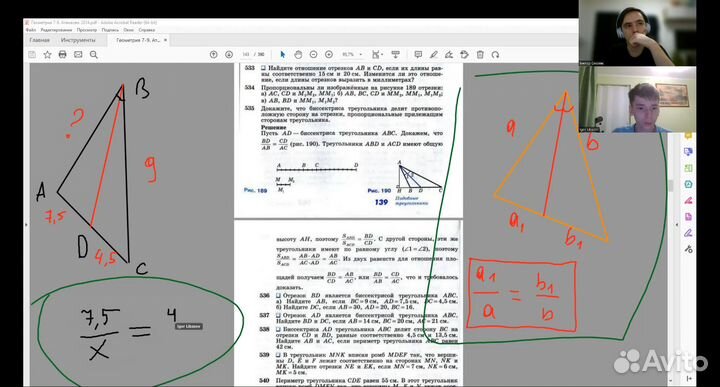Open the Просмотр menu

tap(87, 30)
